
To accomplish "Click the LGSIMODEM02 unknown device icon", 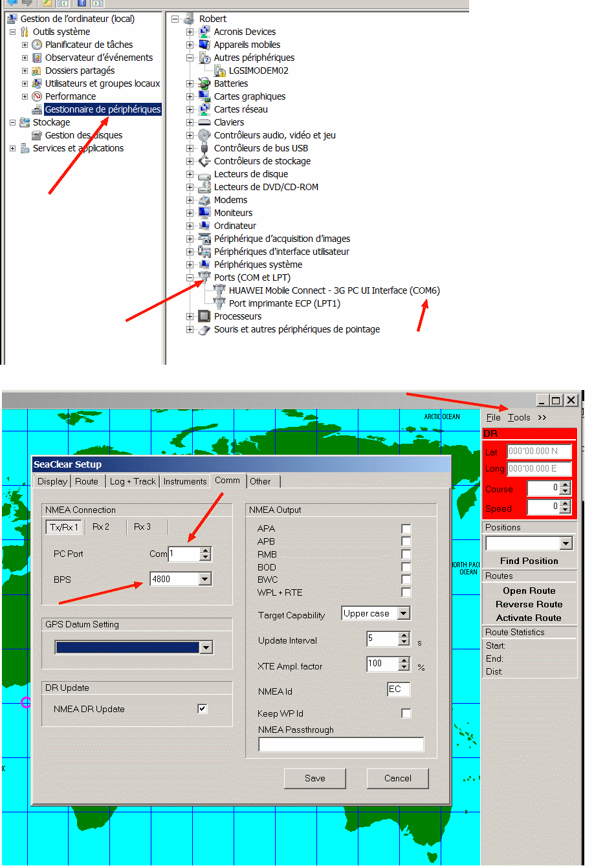I will 220,71.
